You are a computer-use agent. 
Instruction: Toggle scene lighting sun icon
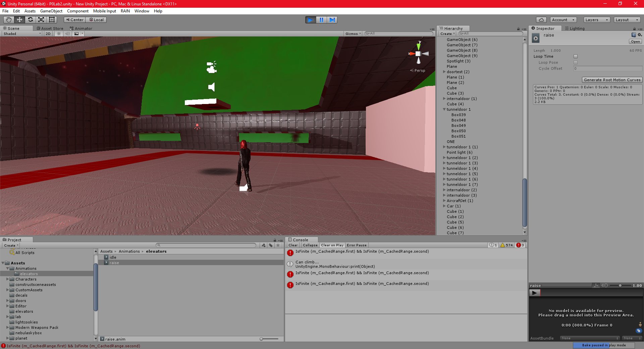(x=59, y=34)
